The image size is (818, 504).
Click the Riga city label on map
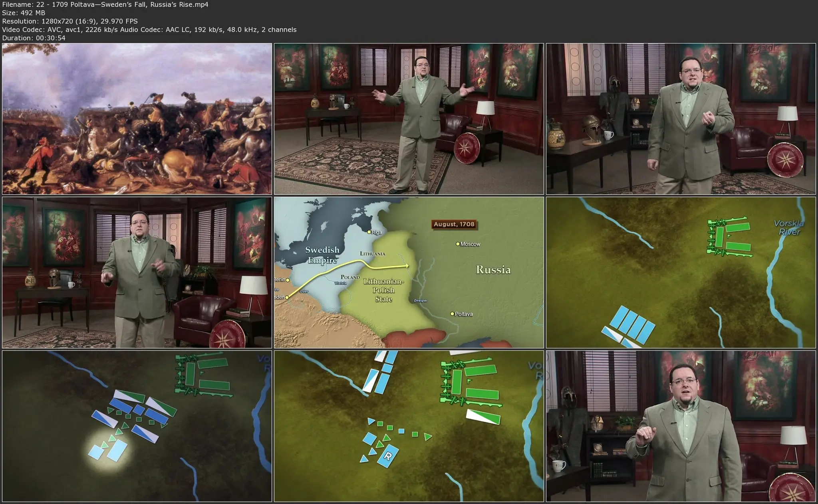tap(377, 232)
